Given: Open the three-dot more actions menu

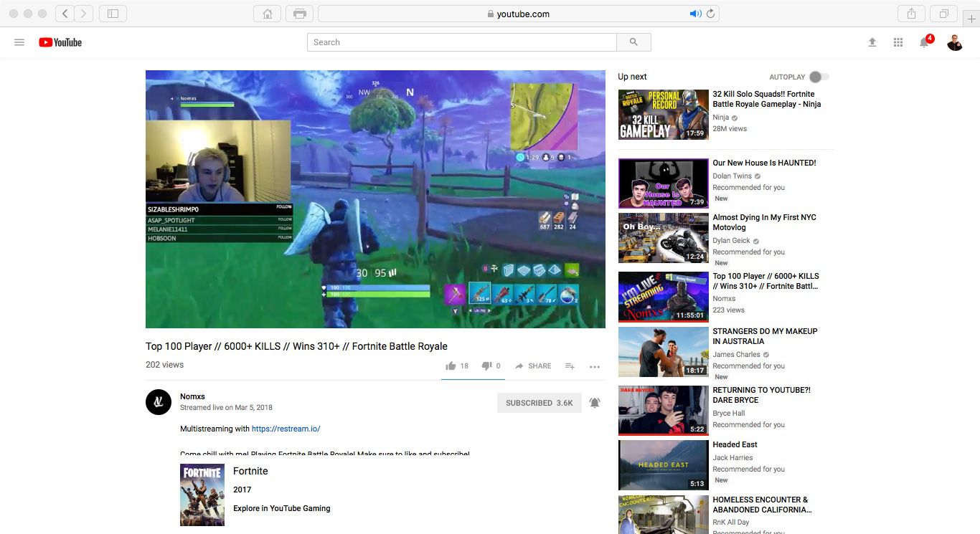Looking at the screenshot, I should [x=595, y=366].
